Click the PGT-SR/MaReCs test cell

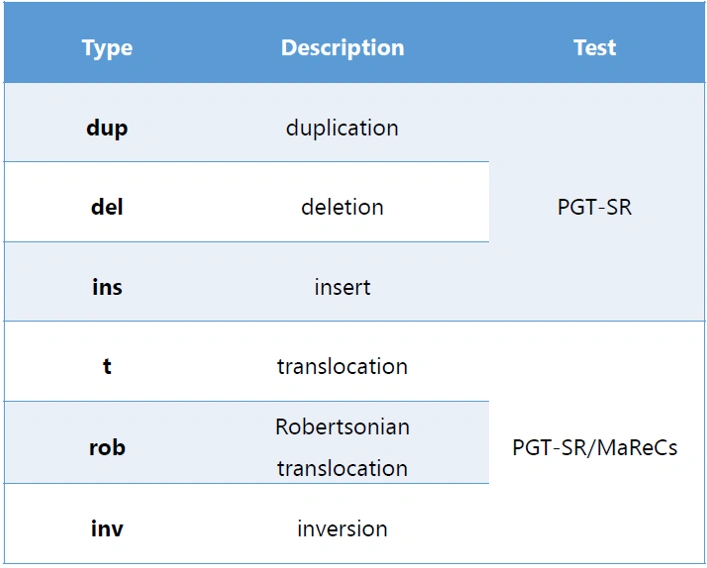pos(595,448)
